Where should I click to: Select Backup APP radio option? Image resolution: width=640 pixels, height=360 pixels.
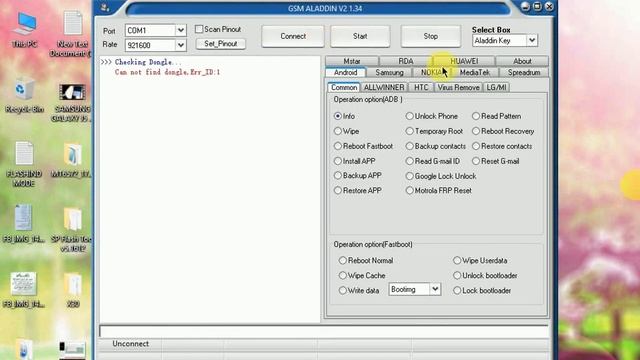338,176
